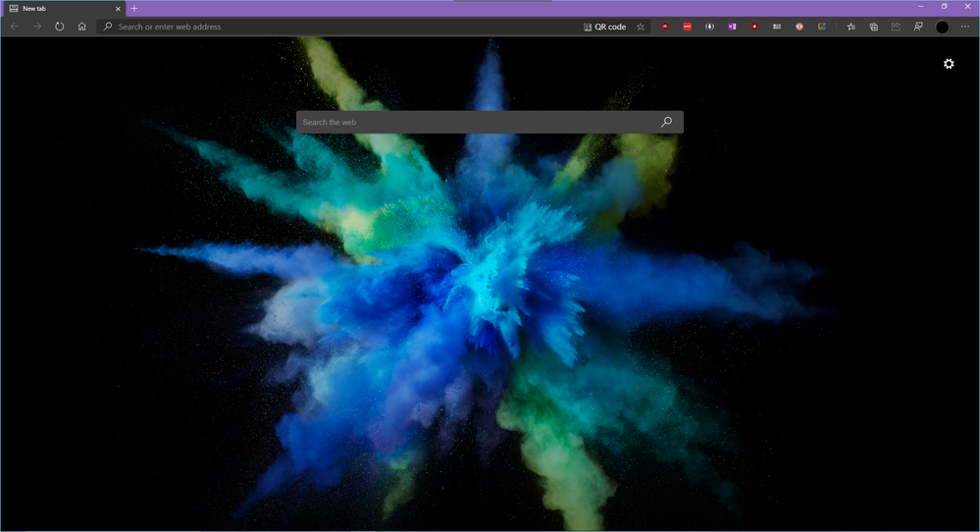Image resolution: width=980 pixels, height=532 pixels.
Task: Open the Favorites list
Action: 851,27
